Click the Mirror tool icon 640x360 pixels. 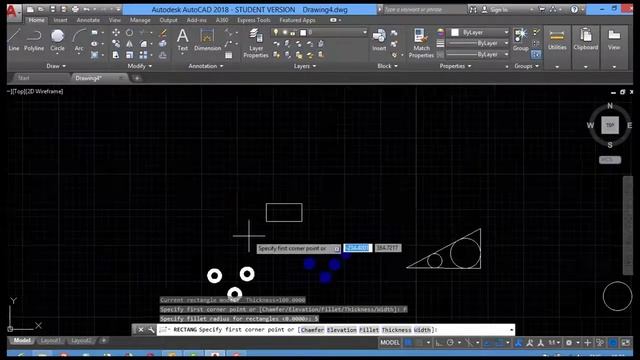[129, 44]
